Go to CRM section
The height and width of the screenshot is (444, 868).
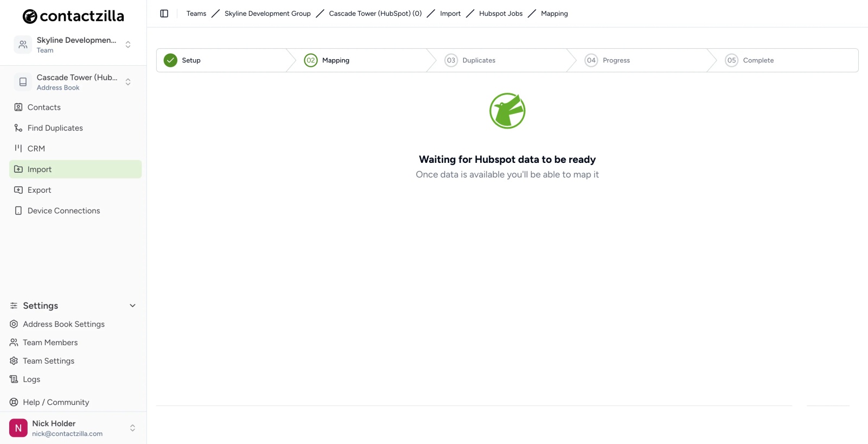click(x=75, y=149)
